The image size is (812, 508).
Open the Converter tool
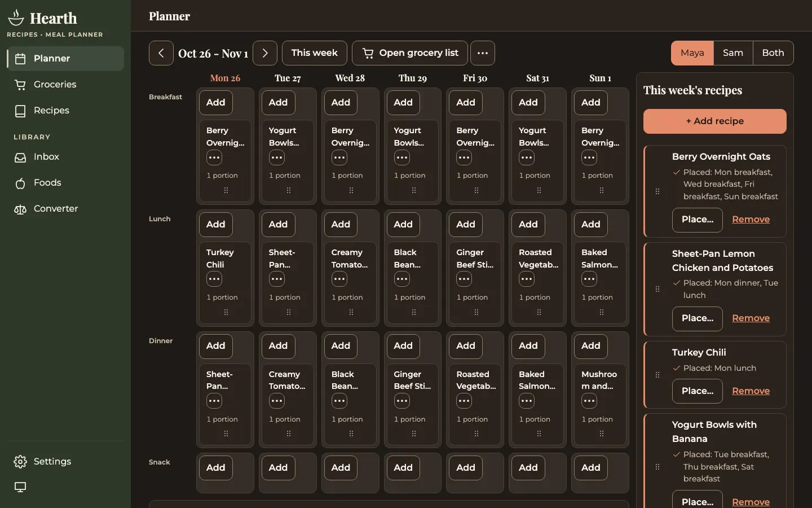click(x=65, y=209)
